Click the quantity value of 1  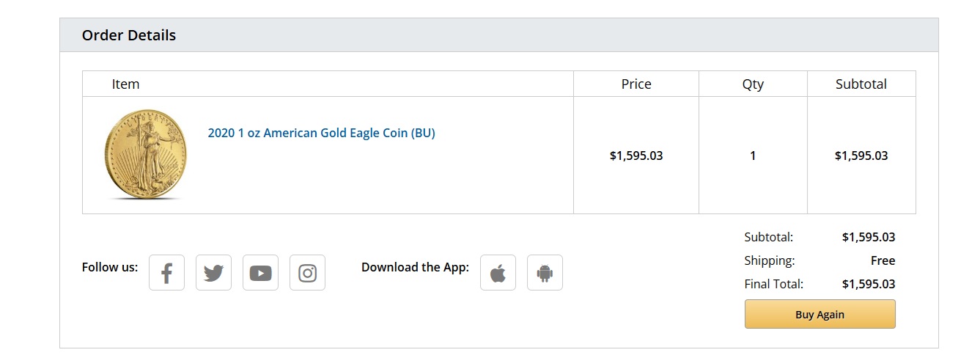pyautogui.click(x=753, y=156)
